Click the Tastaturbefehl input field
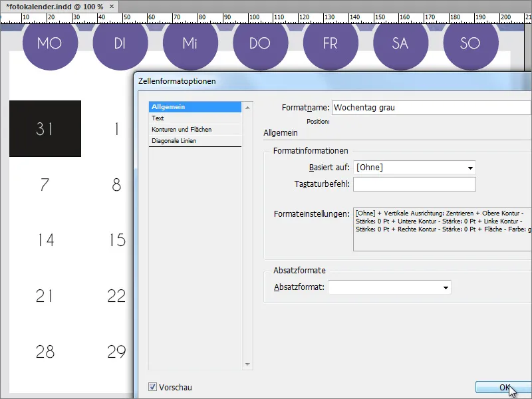 click(x=414, y=184)
